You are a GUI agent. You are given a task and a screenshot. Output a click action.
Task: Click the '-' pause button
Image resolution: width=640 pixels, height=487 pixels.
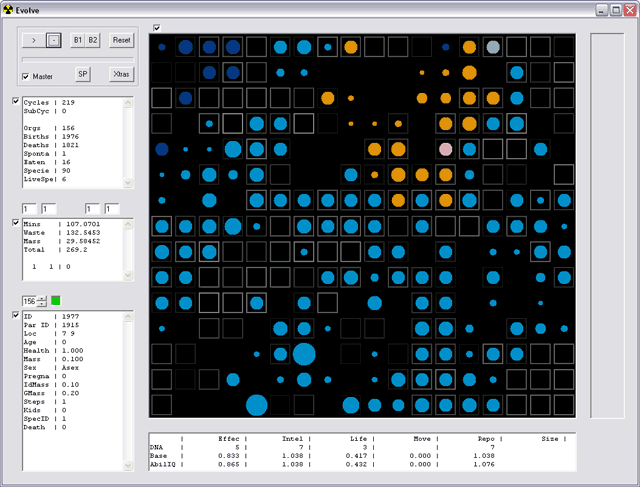(x=54, y=40)
